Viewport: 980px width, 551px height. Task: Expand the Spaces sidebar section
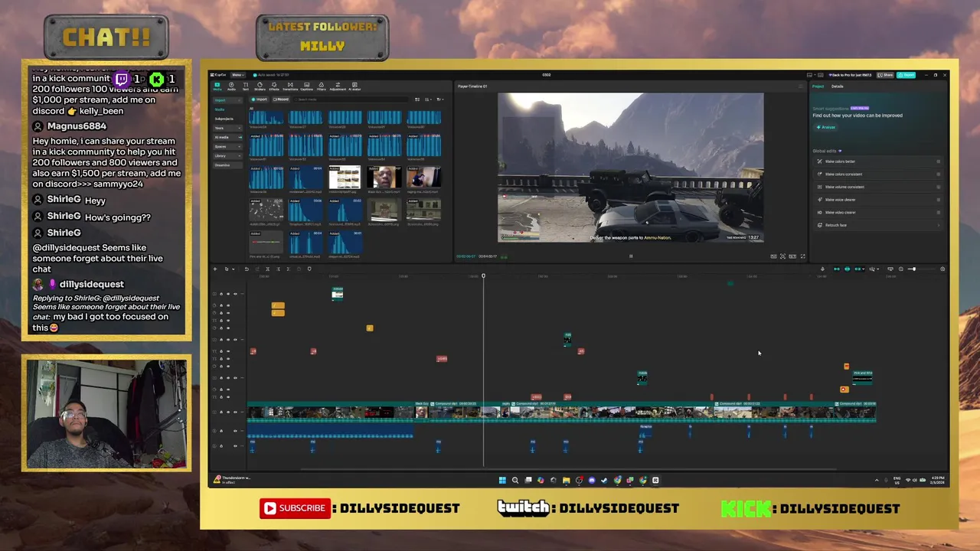point(227,147)
